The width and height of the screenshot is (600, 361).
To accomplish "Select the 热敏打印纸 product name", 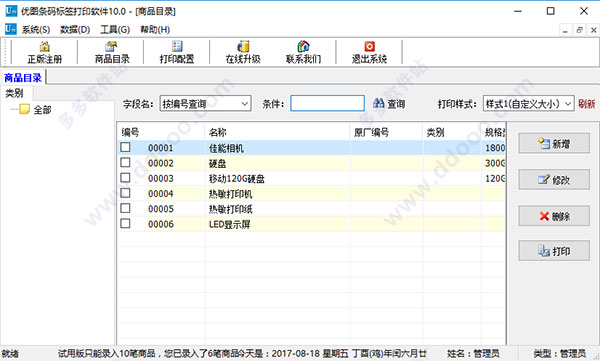I will (x=230, y=209).
